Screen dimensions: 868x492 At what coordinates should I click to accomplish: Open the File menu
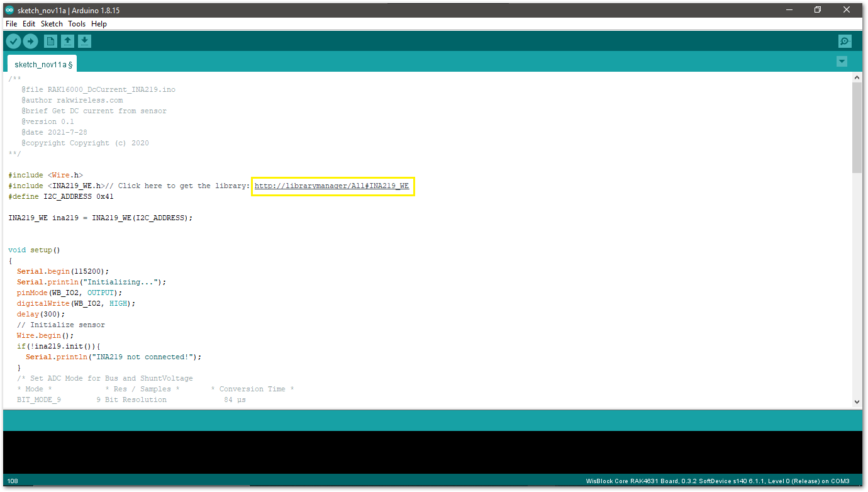(11, 24)
